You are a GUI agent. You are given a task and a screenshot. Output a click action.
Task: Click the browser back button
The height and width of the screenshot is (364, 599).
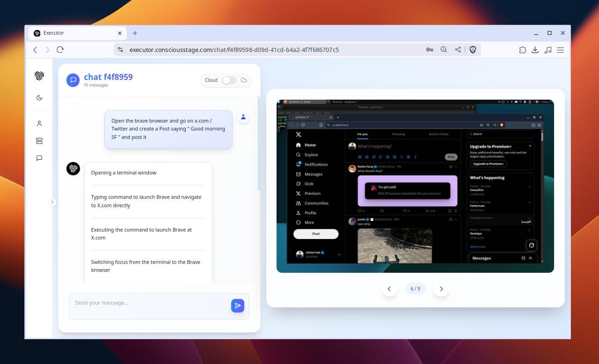[x=35, y=50]
